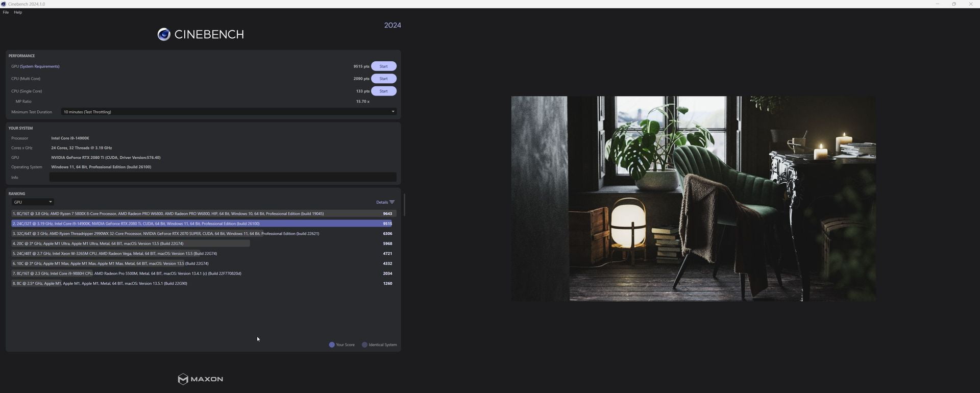This screenshot has width=980, height=393.
Task: Click the ranking panel scrollbar
Action: pos(404,205)
